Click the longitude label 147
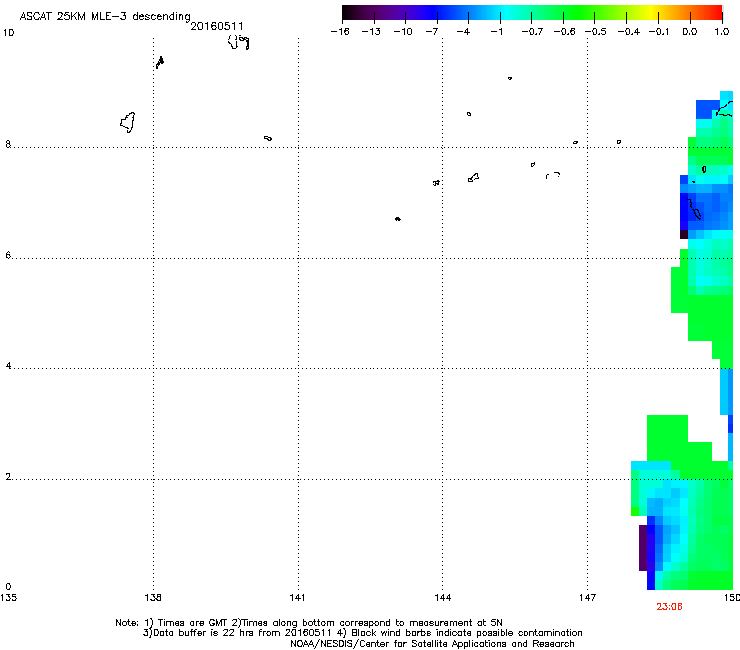Viewport: 740px width, 650px height. (x=588, y=598)
